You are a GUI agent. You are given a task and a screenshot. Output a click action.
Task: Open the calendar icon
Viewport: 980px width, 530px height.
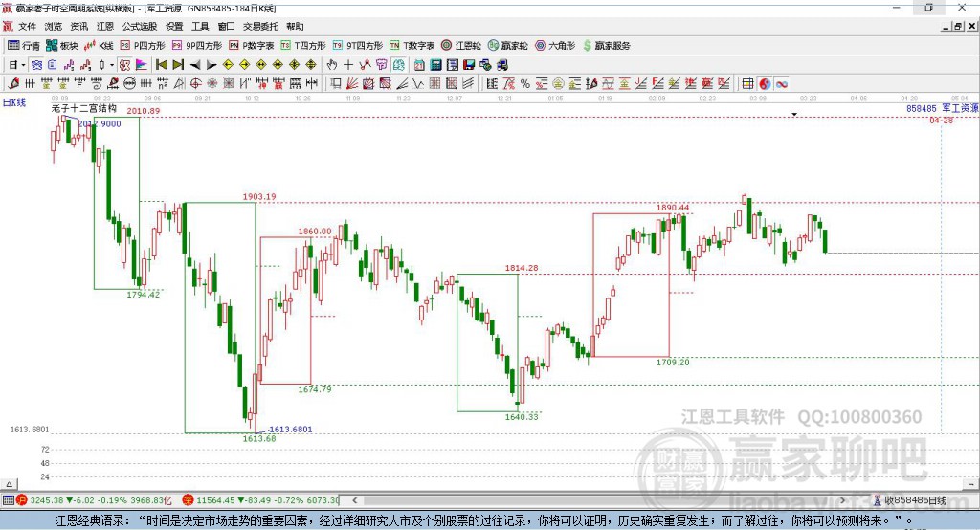point(419,64)
